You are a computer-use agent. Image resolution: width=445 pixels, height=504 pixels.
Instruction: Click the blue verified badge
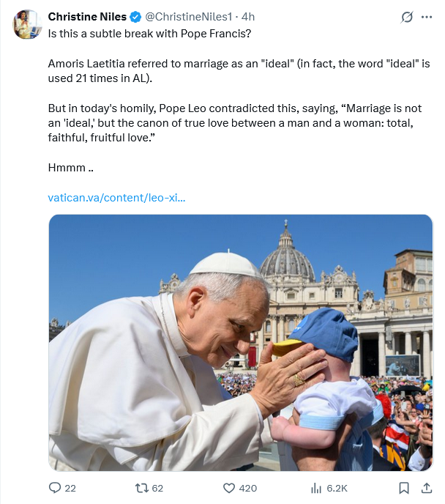coord(135,17)
